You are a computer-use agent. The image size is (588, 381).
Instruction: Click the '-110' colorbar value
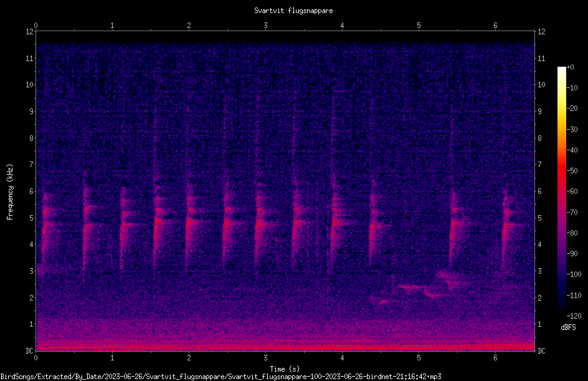(574, 296)
